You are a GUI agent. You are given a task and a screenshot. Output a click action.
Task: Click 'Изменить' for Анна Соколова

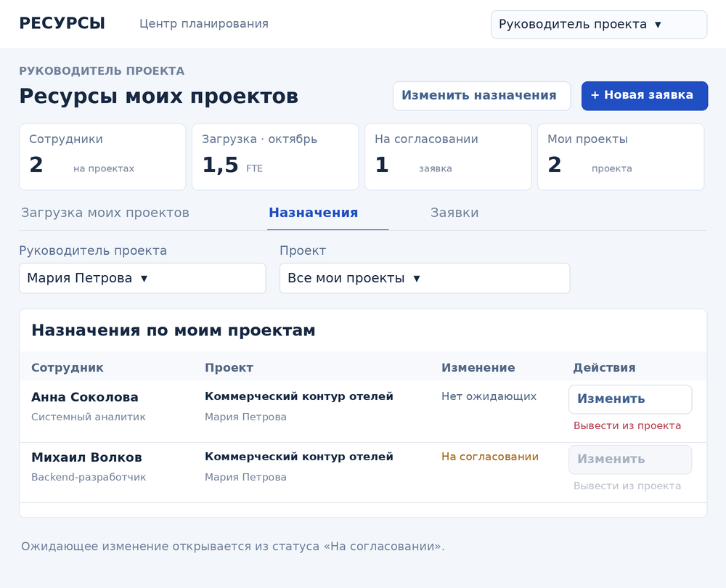click(x=630, y=399)
